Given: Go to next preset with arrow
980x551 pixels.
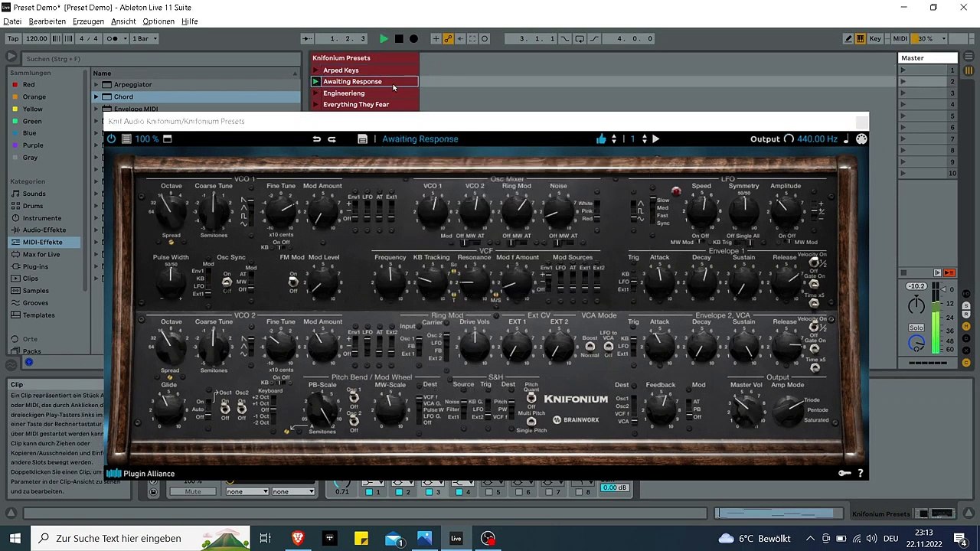Looking at the screenshot, I should pyautogui.click(x=655, y=139).
